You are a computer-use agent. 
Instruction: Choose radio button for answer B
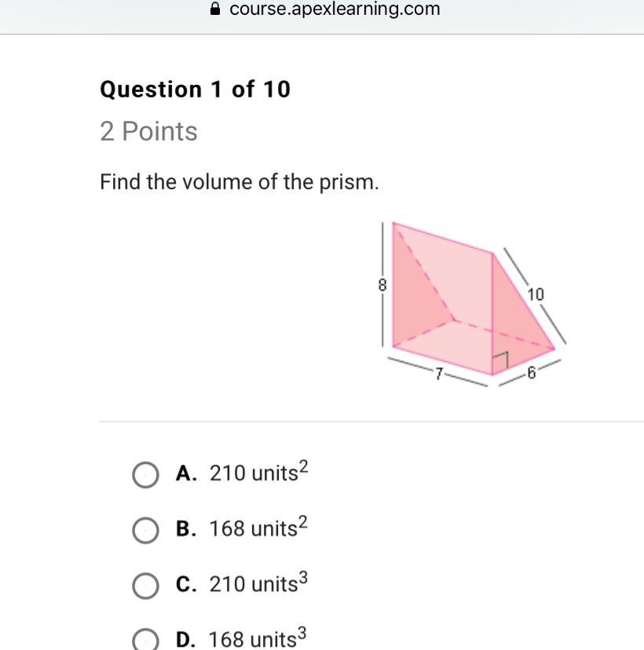pyautogui.click(x=145, y=530)
